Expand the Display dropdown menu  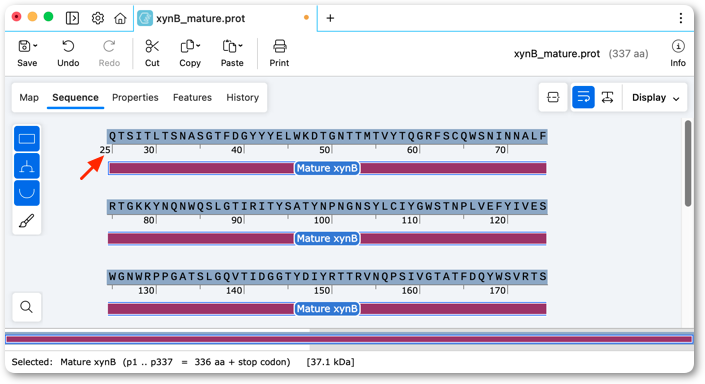pos(655,98)
